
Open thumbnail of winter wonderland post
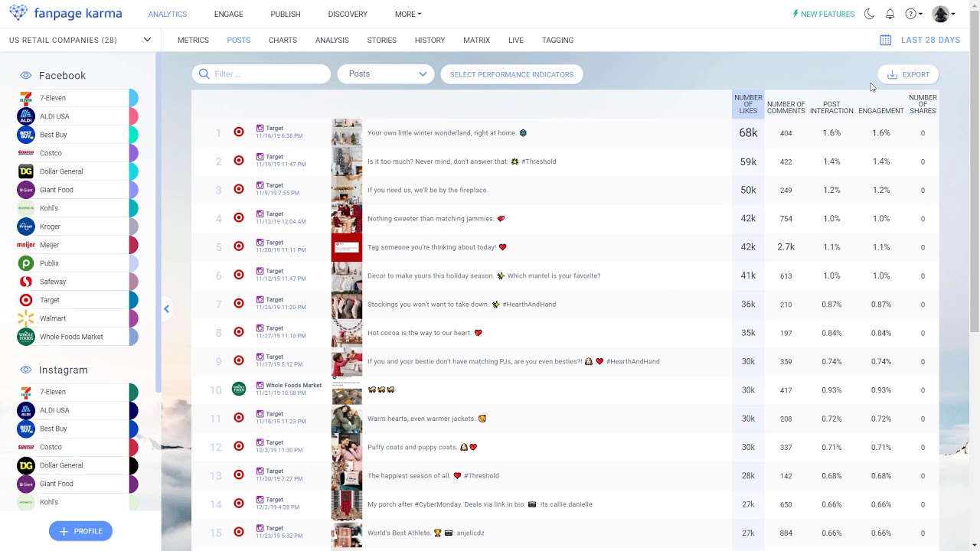[x=347, y=133]
